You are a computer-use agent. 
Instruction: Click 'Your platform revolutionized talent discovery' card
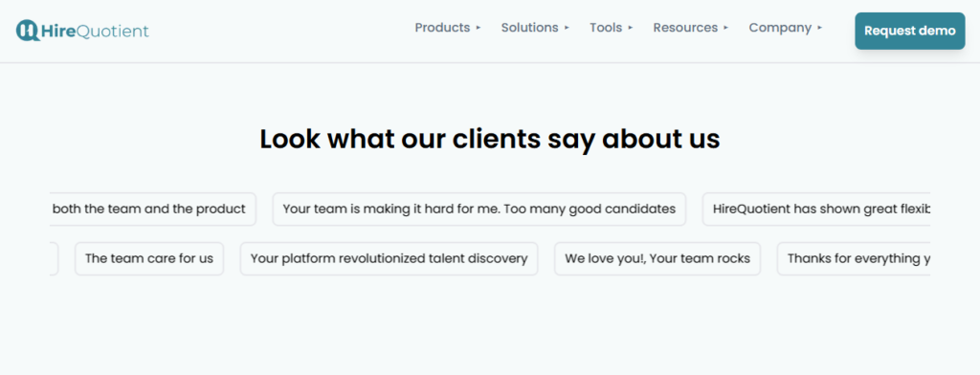coord(389,258)
